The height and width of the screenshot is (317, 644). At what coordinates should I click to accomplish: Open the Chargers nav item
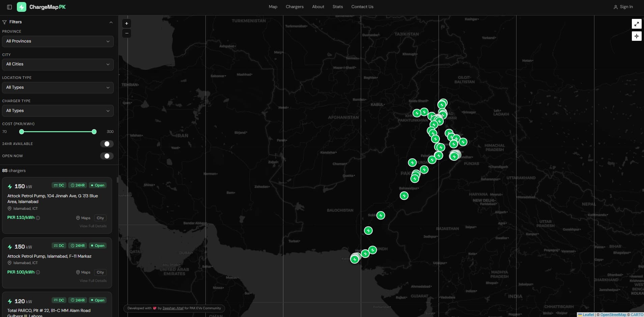(295, 7)
